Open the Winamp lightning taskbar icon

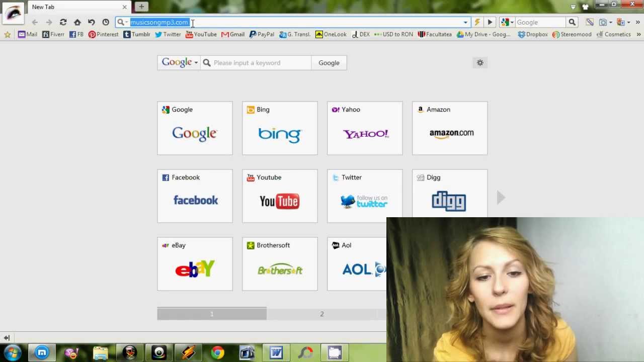(x=188, y=352)
